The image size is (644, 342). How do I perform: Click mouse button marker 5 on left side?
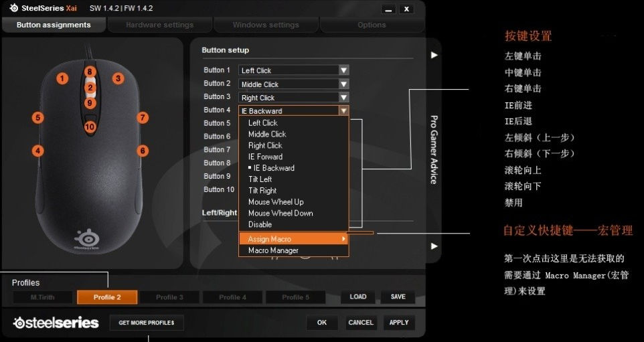tap(37, 118)
